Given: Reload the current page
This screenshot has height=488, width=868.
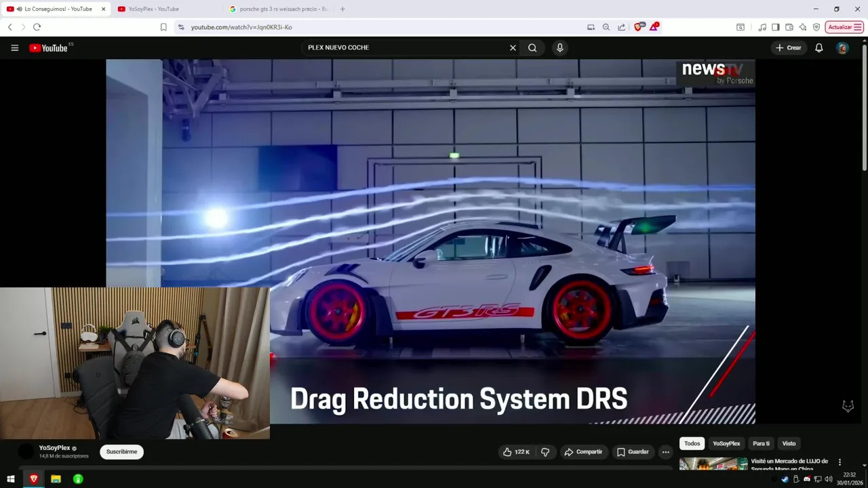Looking at the screenshot, I should click(x=37, y=27).
